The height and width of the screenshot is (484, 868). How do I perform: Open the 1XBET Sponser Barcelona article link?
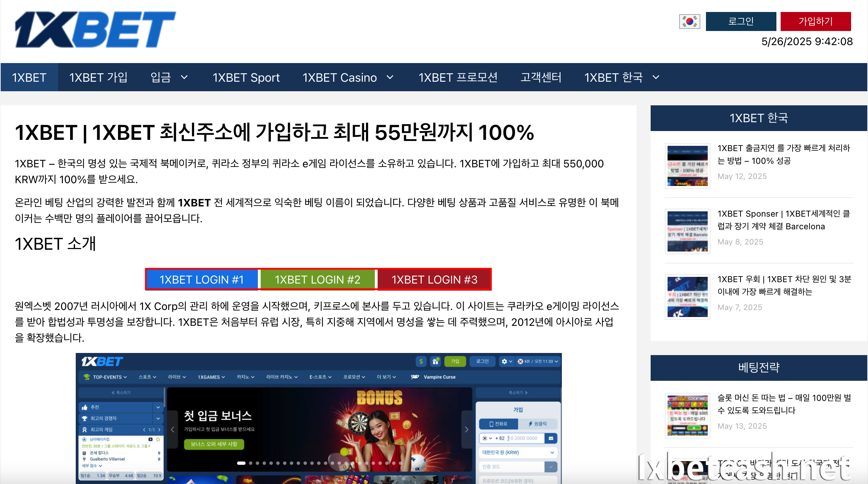pyautogui.click(x=784, y=220)
